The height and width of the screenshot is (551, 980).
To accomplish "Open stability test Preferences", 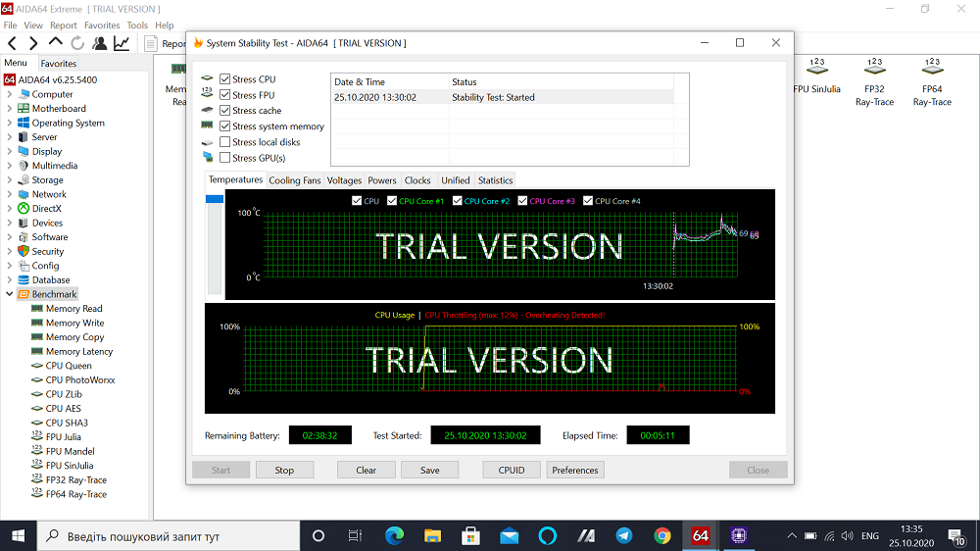I will [575, 470].
